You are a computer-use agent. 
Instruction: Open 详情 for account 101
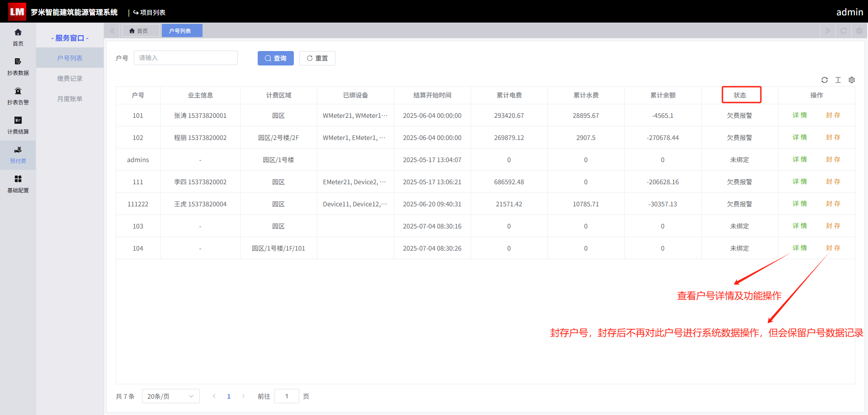coord(800,115)
